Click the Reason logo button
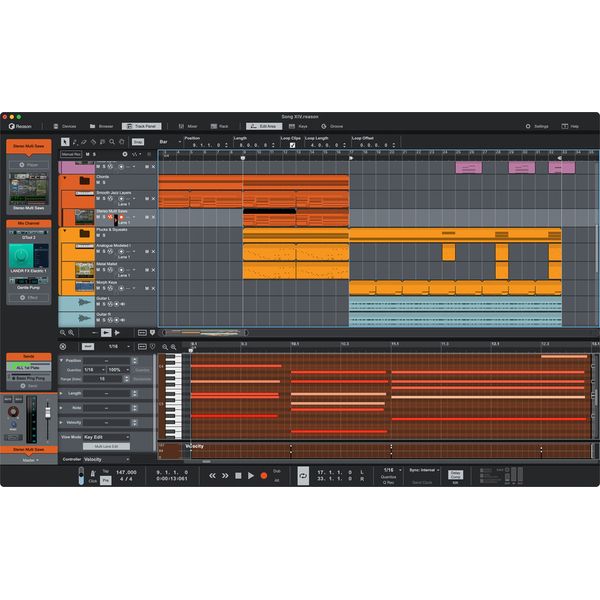Viewport: 600px width, 600px height. point(20,126)
